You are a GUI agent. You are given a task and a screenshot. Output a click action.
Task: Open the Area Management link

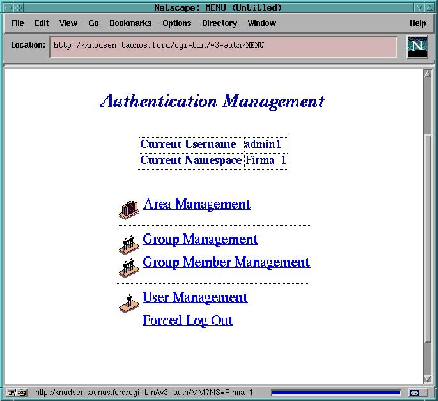click(197, 204)
